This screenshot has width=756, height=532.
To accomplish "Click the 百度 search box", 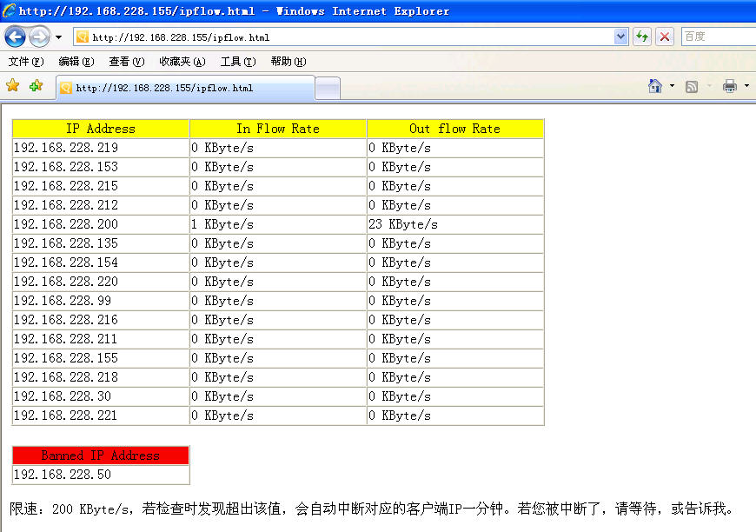I will (x=717, y=37).
